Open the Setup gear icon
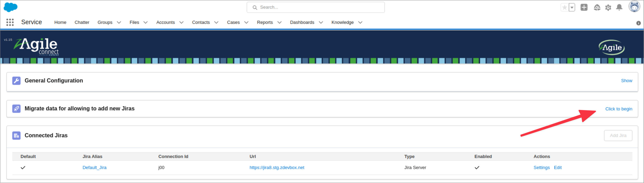This screenshot has width=644, height=183. pos(608,8)
